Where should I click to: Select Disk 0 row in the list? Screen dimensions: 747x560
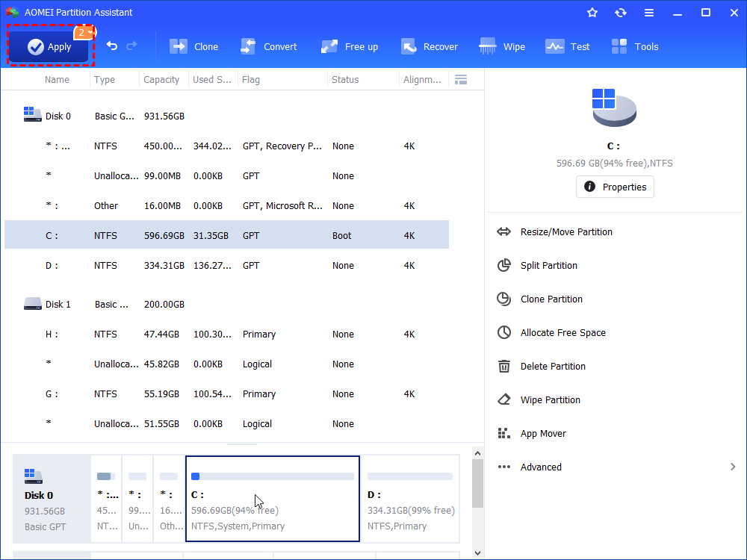[227, 116]
